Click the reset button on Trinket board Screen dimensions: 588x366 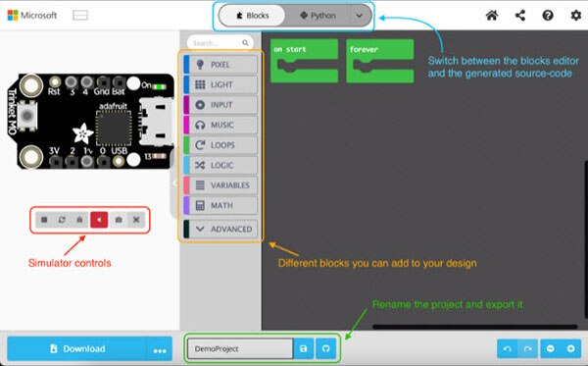click(x=27, y=116)
